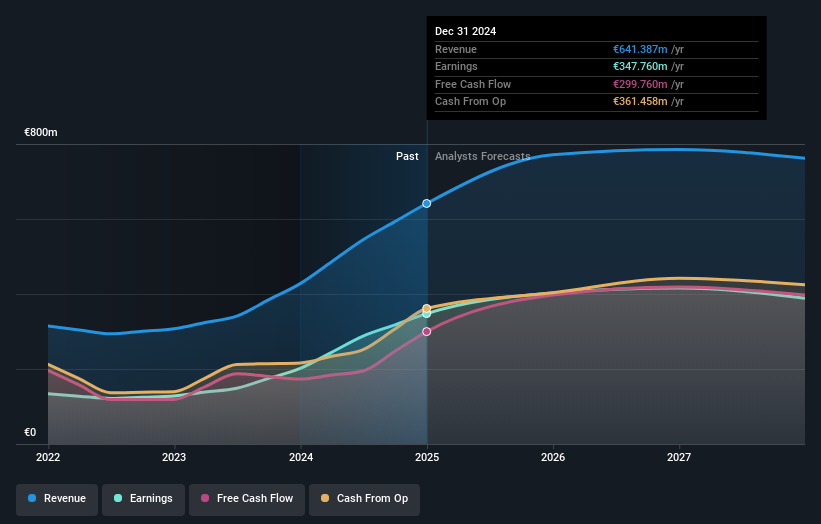Click the 2027 x-axis label
This screenshot has width=821, height=524.
pyautogui.click(x=679, y=457)
